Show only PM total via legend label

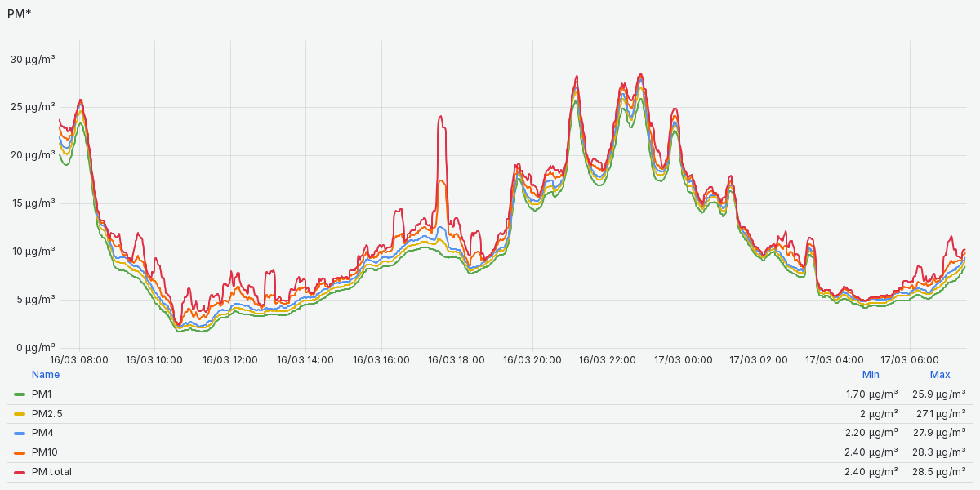[x=51, y=472]
